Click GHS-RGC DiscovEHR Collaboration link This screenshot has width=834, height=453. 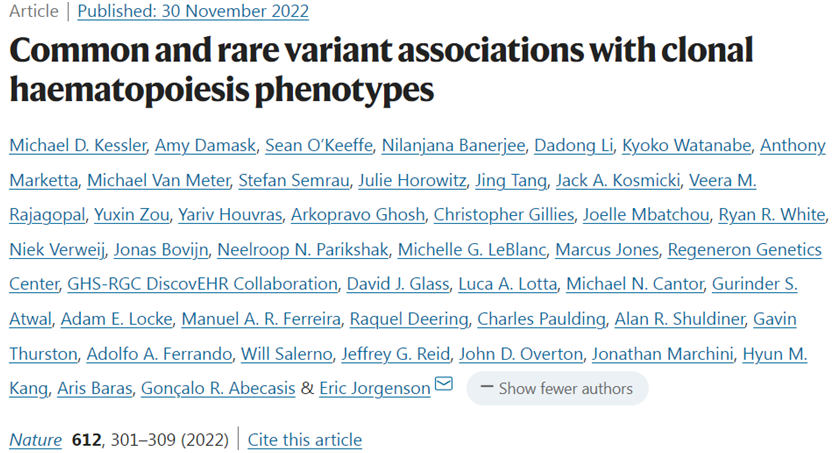tap(201, 284)
